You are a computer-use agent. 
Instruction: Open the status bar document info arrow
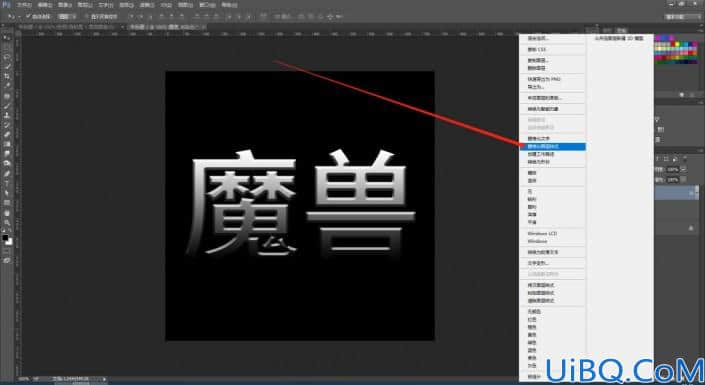pyautogui.click(x=103, y=380)
